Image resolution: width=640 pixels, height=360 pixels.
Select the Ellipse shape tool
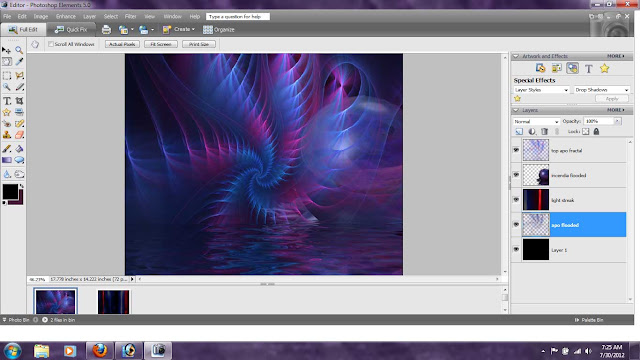pos(19,160)
